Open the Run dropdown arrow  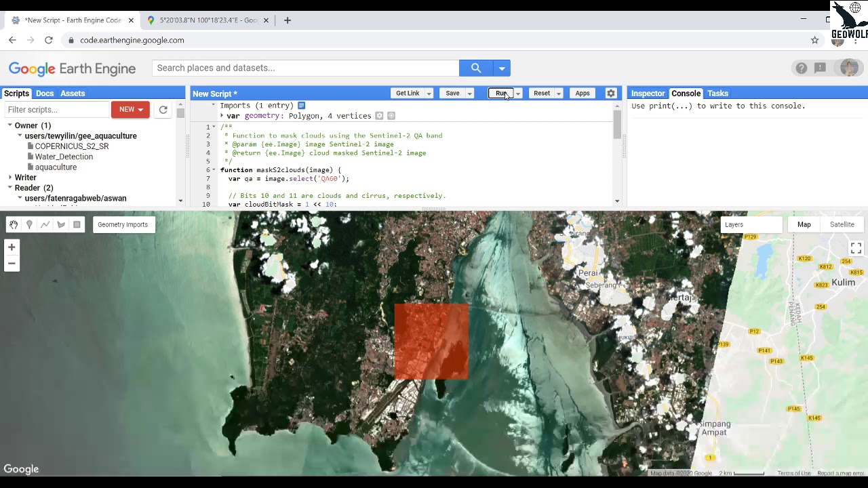pyautogui.click(x=518, y=94)
